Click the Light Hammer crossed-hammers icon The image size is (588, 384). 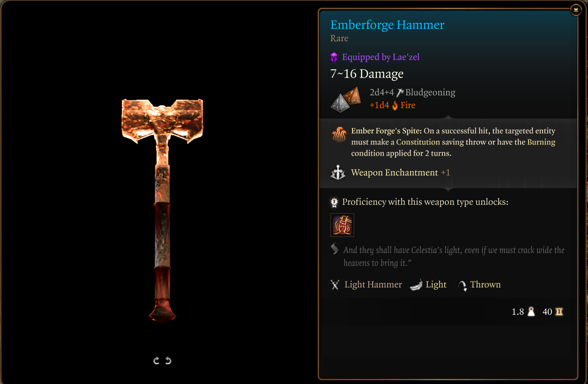point(335,284)
